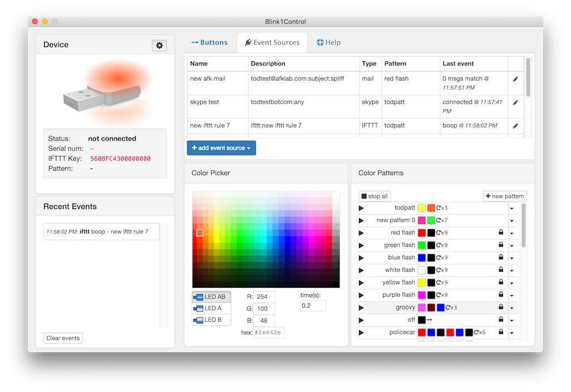Open device settings gear icon
The width and height of the screenshot is (571, 392).
coord(159,46)
